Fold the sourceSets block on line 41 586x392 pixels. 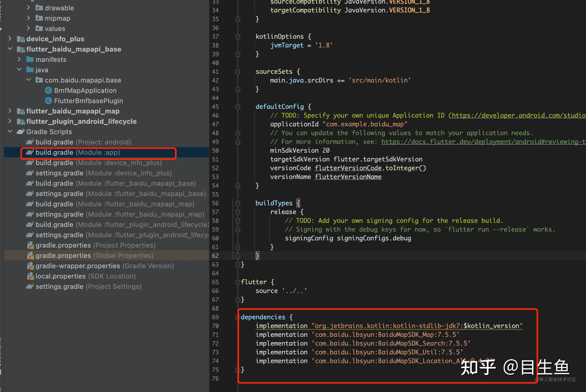click(238, 72)
